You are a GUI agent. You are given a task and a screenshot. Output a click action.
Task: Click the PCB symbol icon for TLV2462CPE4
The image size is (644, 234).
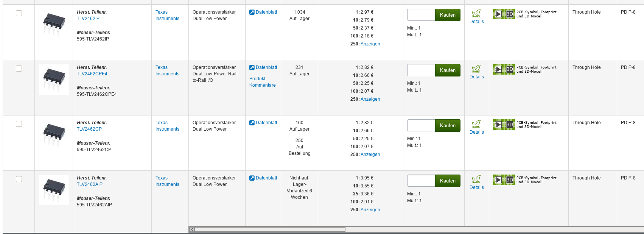(x=498, y=69)
